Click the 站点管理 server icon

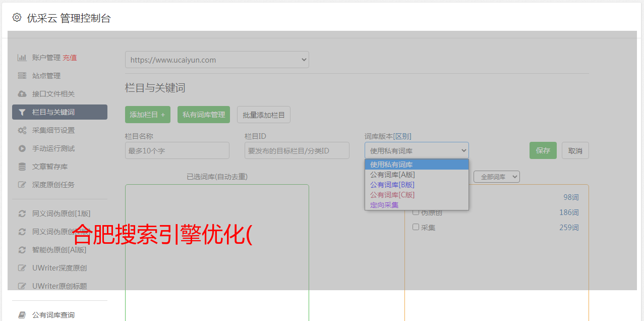pyautogui.click(x=22, y=76)
